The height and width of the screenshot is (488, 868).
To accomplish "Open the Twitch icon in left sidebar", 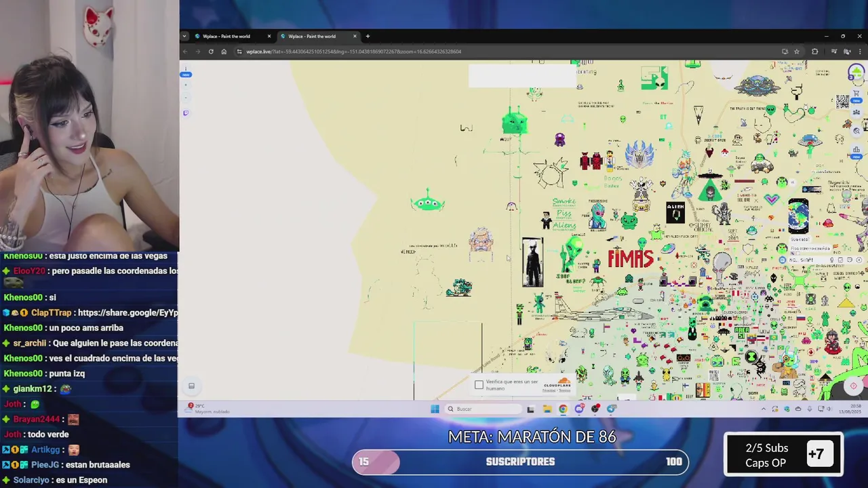I will click(186, 113).
